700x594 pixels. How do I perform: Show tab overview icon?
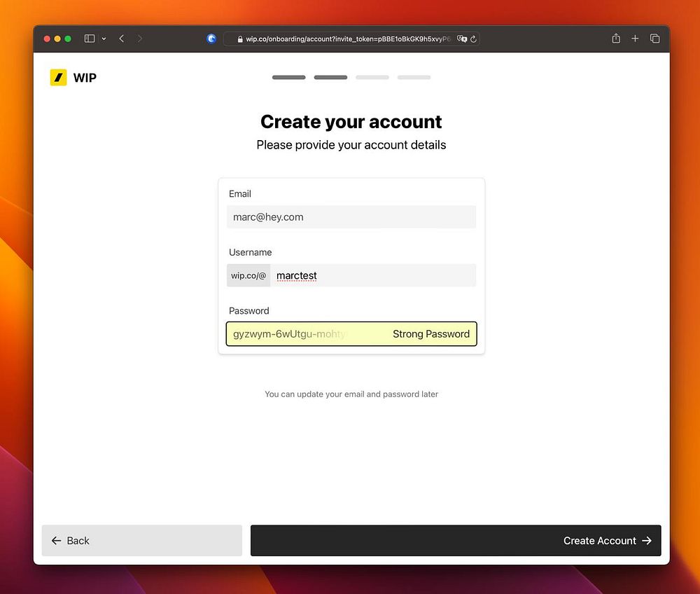point(655,39)
